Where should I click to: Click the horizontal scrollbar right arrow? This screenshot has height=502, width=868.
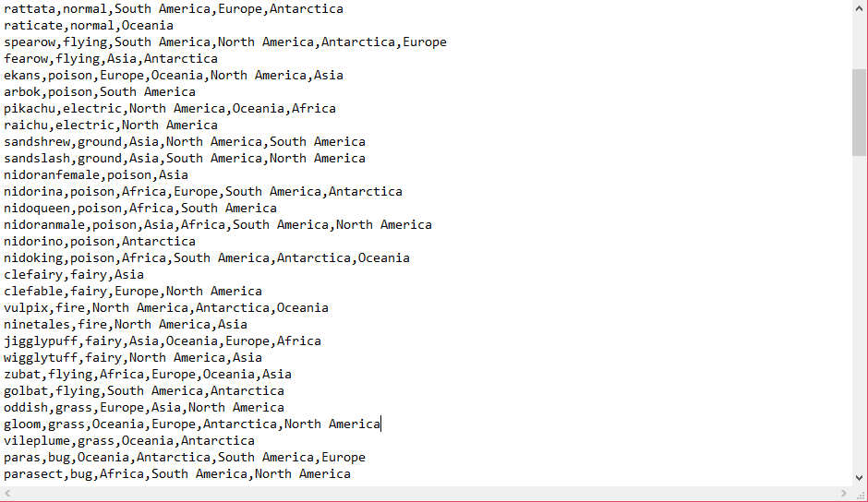[844, 493]
